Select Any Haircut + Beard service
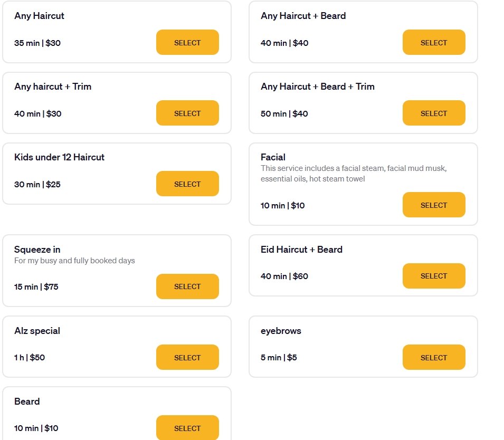The image size is (504, 440). coord(434,43)
